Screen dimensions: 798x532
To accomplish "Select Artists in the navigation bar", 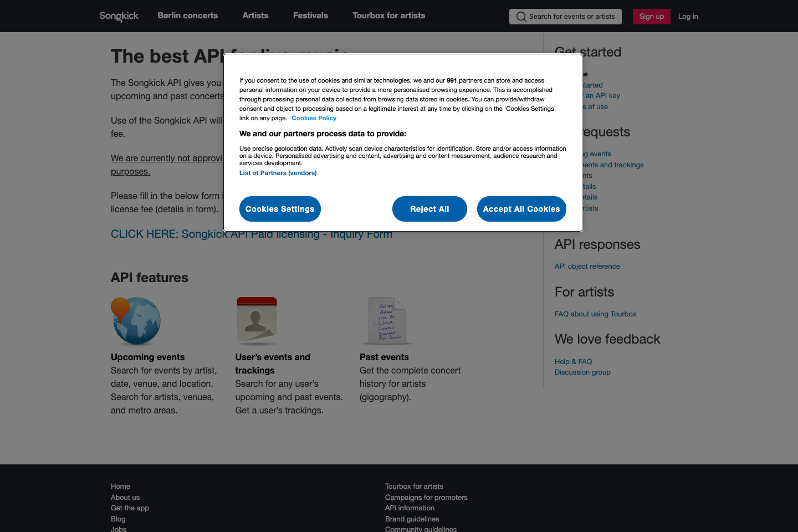I will pyautogui.click(x=255, y=16).
